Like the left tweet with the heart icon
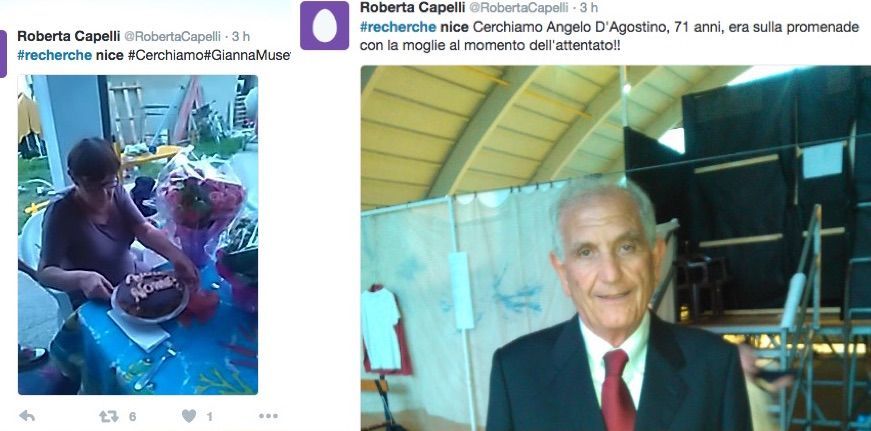871x431 pixels. 189,416
